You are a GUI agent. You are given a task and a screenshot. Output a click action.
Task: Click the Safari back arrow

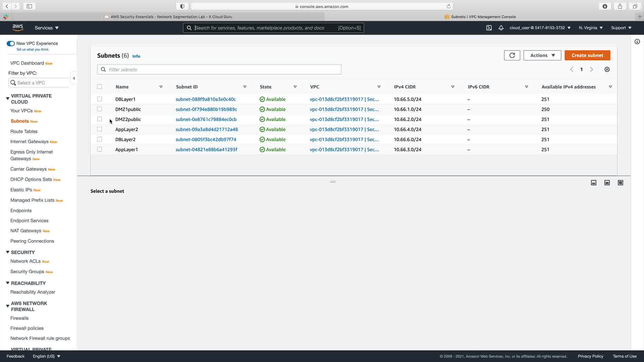pyautogui.click(x=7, y=6)
